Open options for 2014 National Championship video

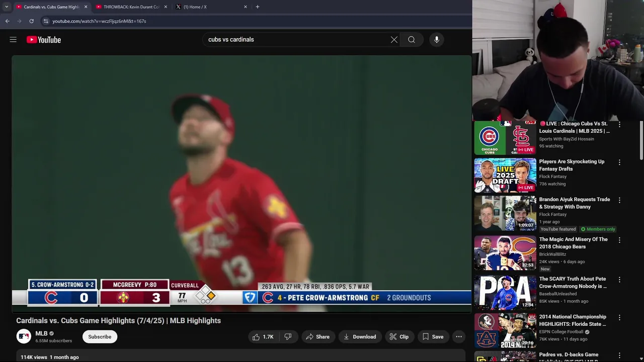(619, 317)
